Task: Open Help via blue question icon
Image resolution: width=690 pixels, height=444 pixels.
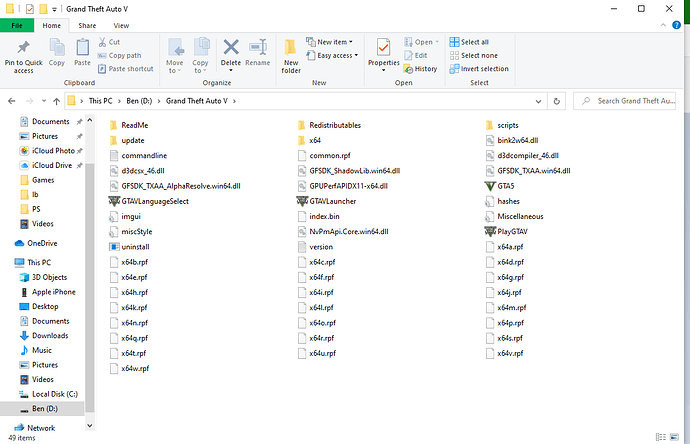Action: pyautogui.click(x=676, y=25)
